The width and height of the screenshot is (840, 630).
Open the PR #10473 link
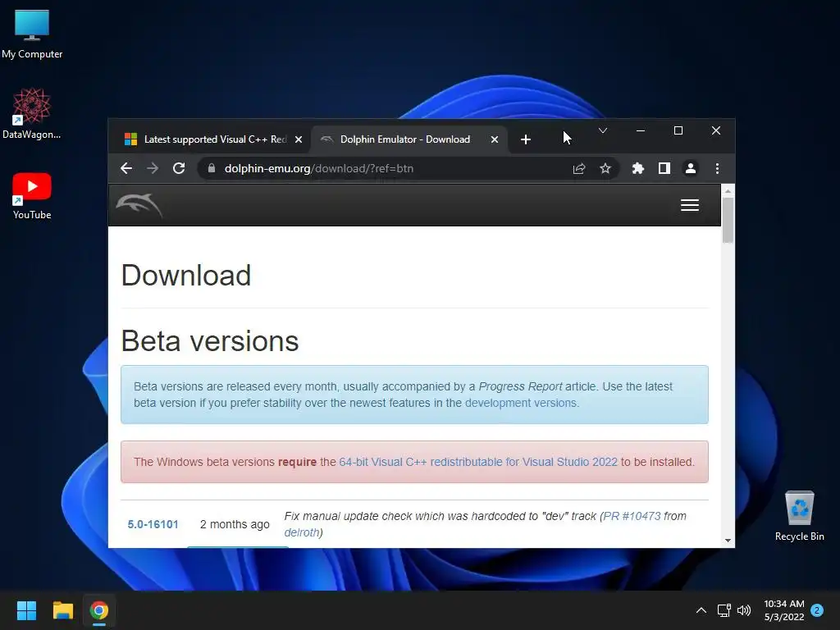tap(632, 516)
